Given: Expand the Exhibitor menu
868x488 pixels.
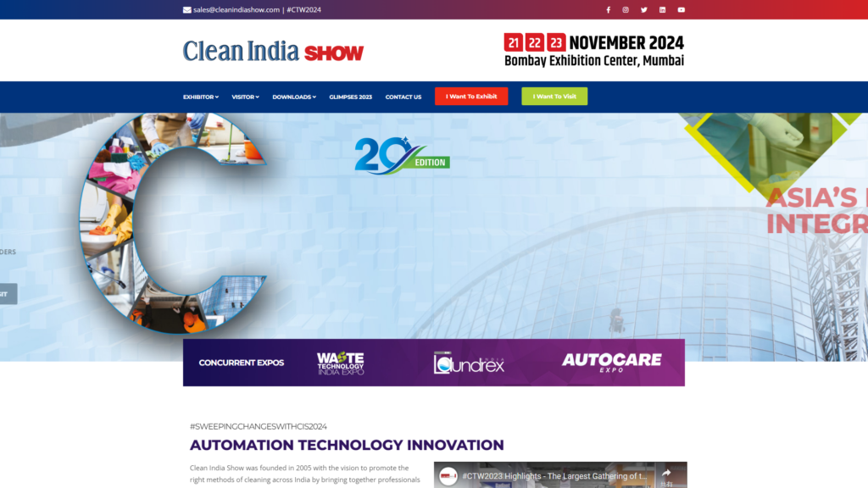Looking at the screenshot, I should click(200, 97).
